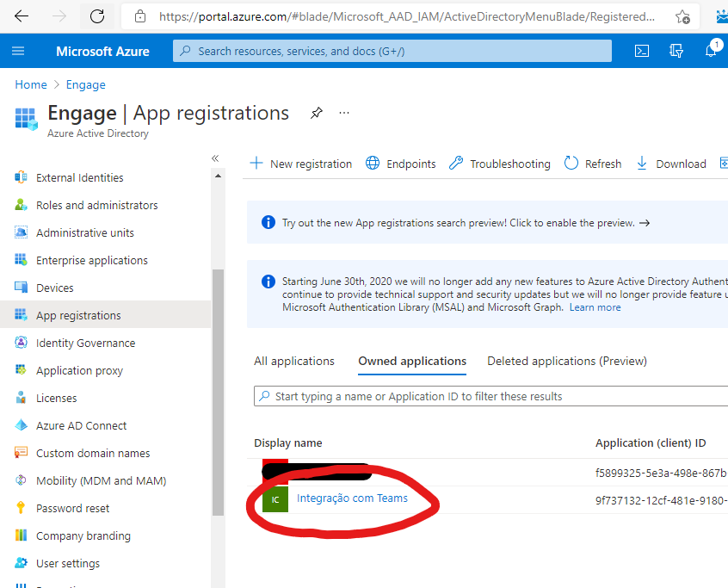This screenshot has height=588, width=728.
Task: Click the f5899325 application ID cell
Action: click(x=661, y=473)
